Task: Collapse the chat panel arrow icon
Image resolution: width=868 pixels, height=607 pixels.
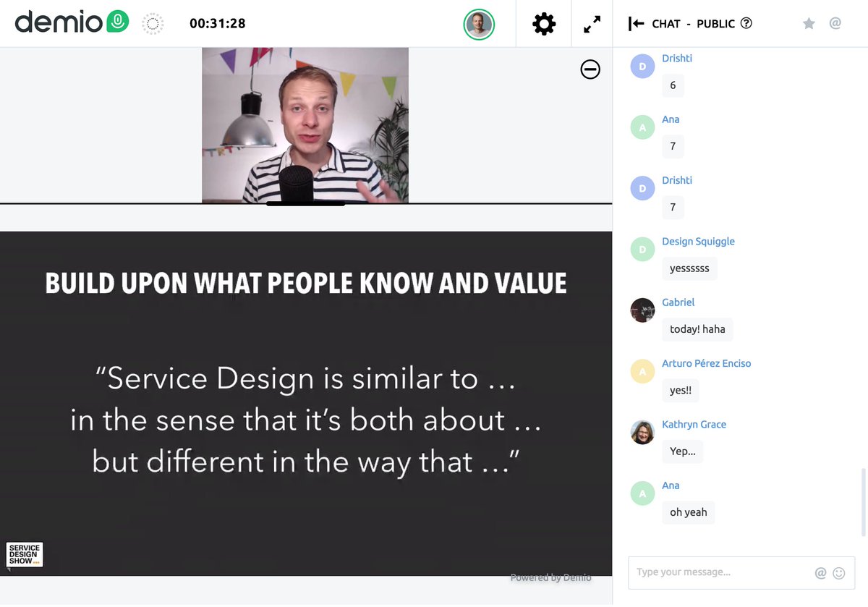Action: click(x=636, y=24)
